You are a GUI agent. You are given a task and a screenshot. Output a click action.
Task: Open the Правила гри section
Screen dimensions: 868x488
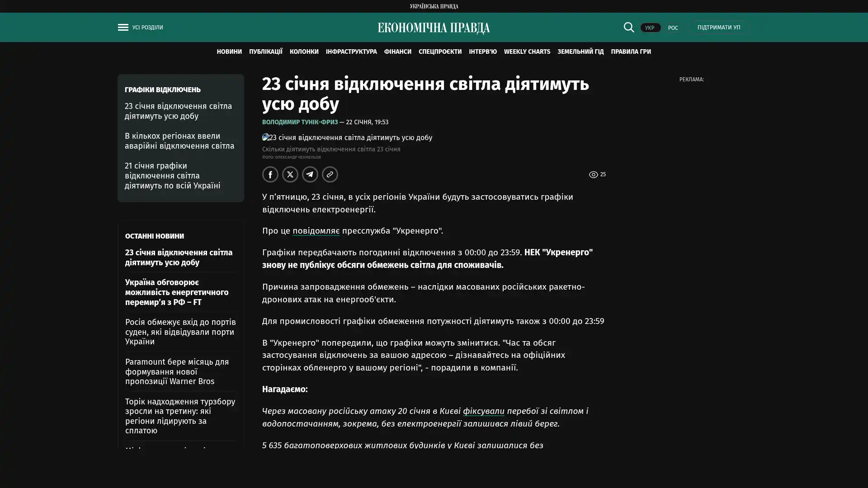coord(631,52)
